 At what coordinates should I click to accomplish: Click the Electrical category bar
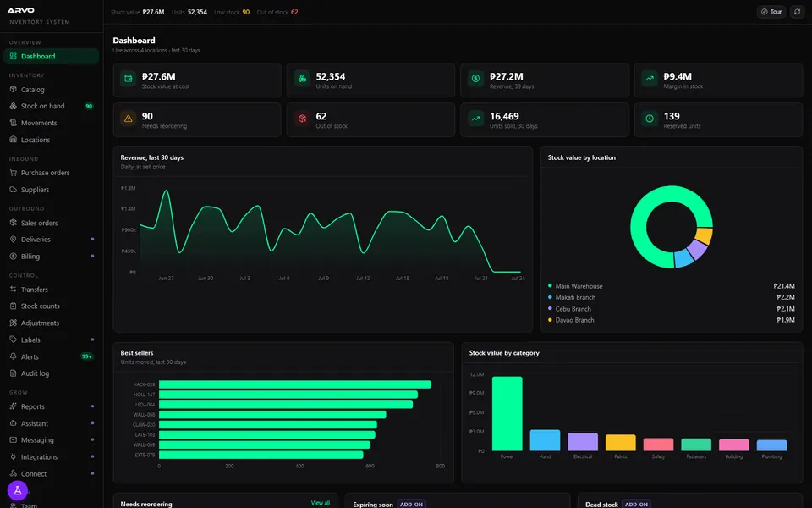583,442
